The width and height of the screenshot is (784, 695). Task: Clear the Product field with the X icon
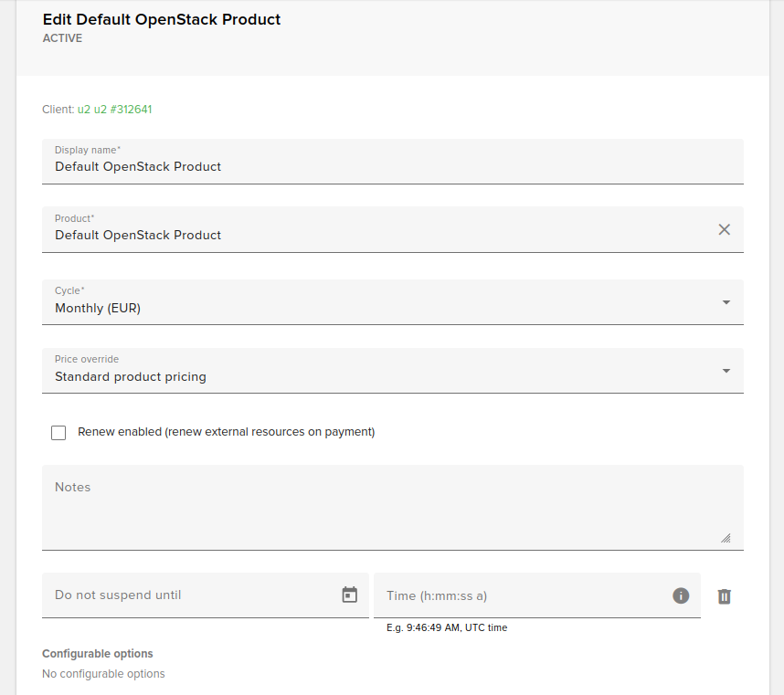coord(724,229)
